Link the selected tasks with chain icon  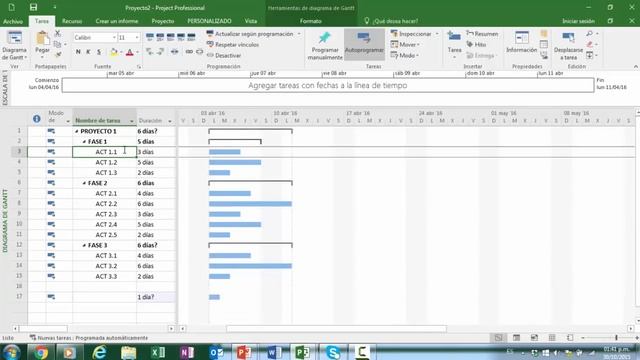point(189,52)
